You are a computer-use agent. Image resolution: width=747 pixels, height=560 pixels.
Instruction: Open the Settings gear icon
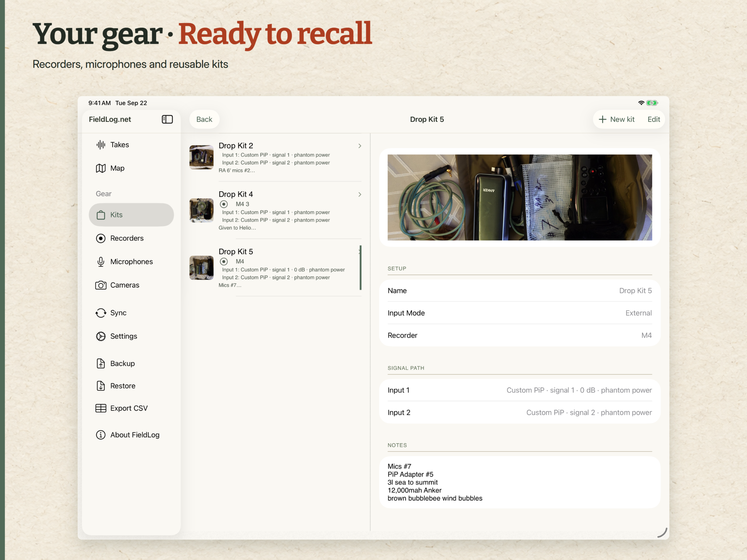[x=101, y=336]
